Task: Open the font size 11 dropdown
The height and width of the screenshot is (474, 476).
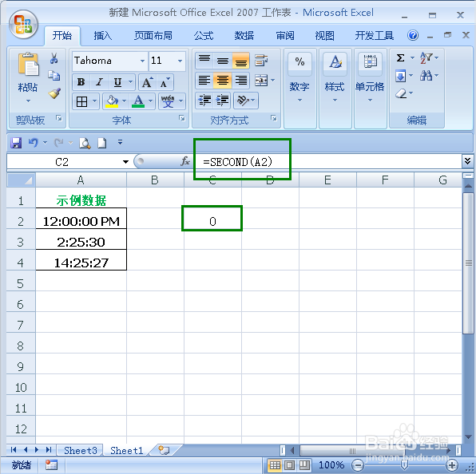Action: (180, 61)
